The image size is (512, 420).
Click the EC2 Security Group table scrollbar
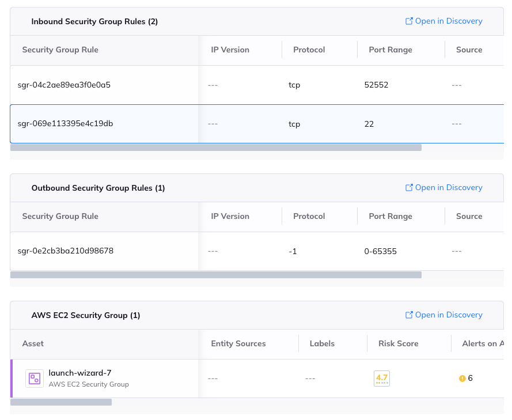coord(61,402)
